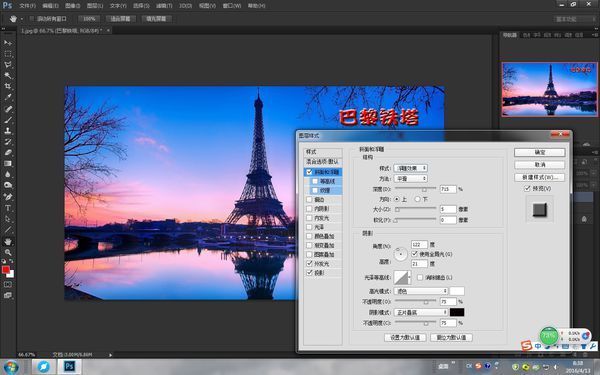This screenshot has height=375, width=600.
Task: Select the History Brush tool
Action: point(8,142)
